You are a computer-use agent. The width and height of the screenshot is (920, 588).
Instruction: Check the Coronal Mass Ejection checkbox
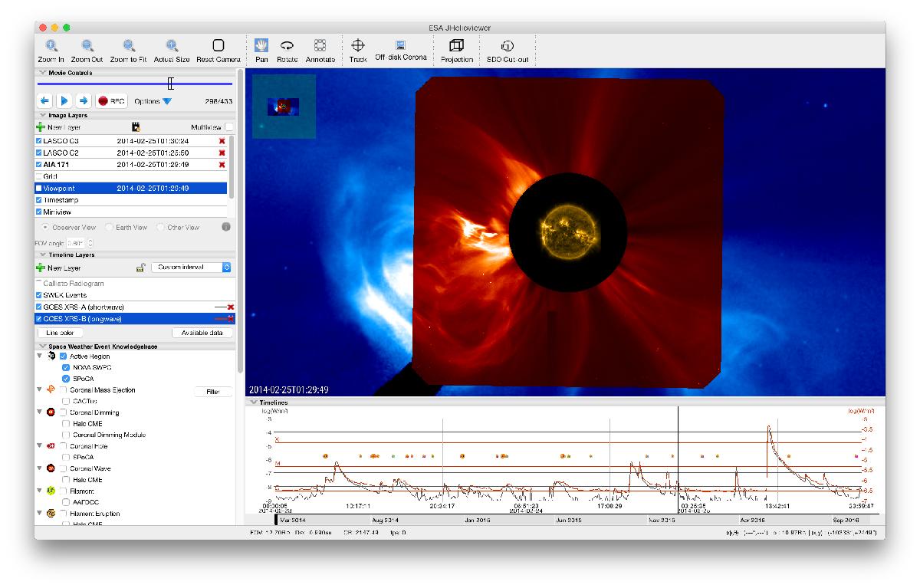(x=64, y=390)
